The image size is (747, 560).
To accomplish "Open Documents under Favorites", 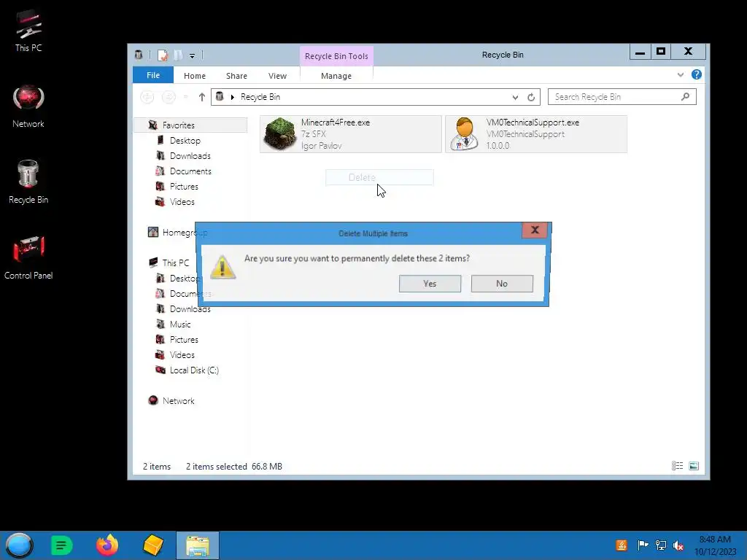I will point(190,171).
